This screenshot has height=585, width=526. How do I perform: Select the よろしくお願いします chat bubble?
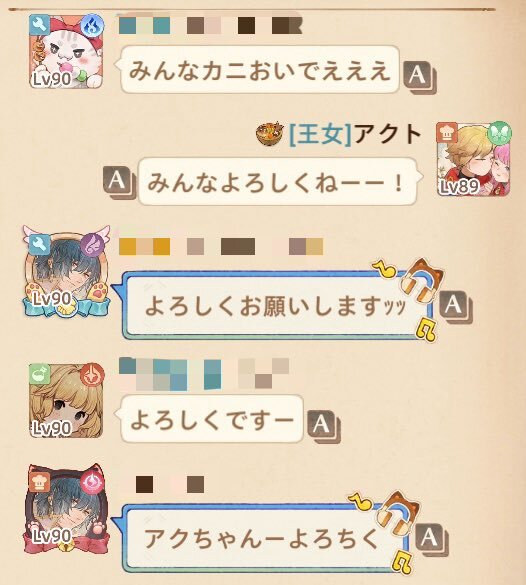tap(276, 306)
